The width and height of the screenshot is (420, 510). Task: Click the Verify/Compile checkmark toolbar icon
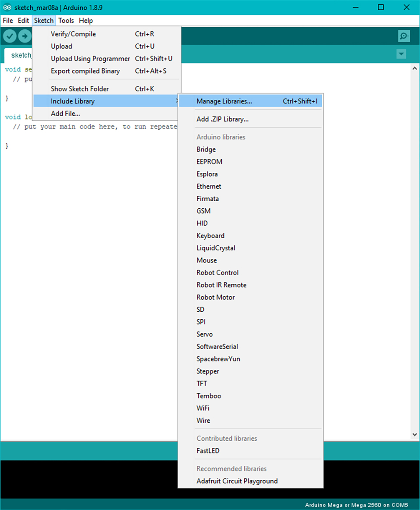(x=9, y=36)
